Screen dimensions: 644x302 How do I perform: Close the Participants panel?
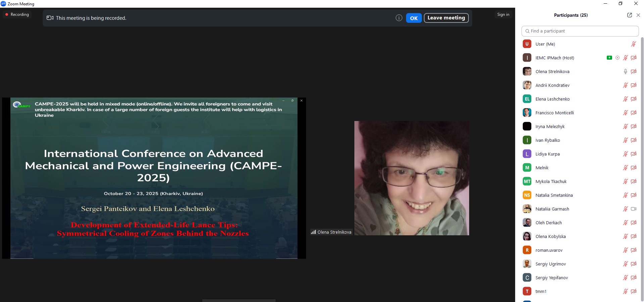[638, 15]
